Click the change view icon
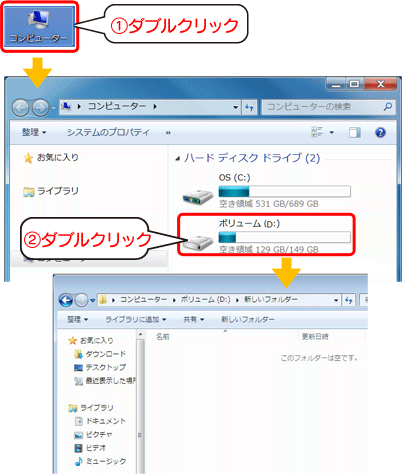Image resolution: width=402 pixels, height=474 pixels. click(x=317, y=132)
